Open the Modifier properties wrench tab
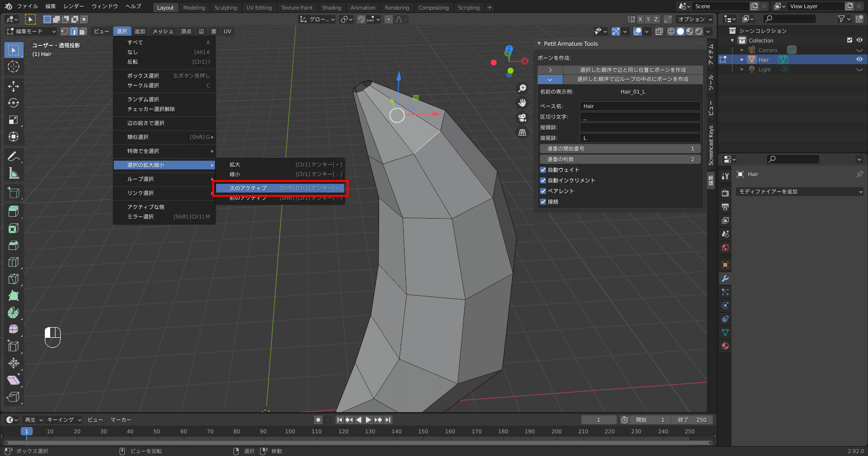Screen dimensions: 868x456 pos(725,278)
